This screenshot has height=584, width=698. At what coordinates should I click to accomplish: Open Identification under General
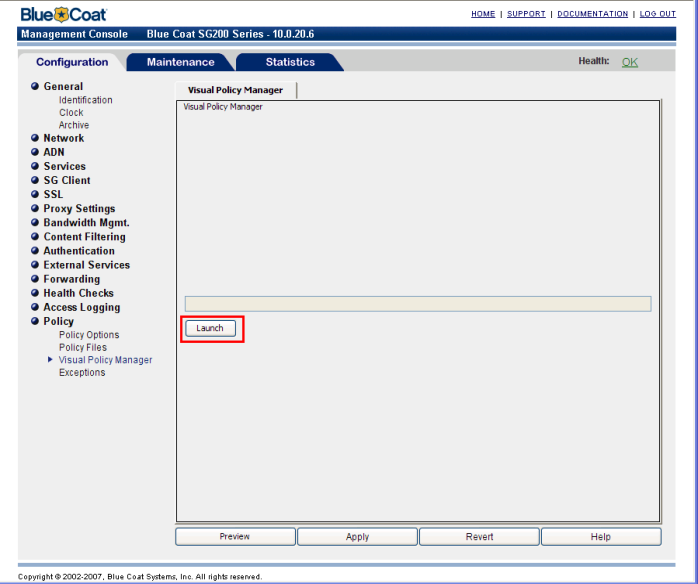[85, 100]
